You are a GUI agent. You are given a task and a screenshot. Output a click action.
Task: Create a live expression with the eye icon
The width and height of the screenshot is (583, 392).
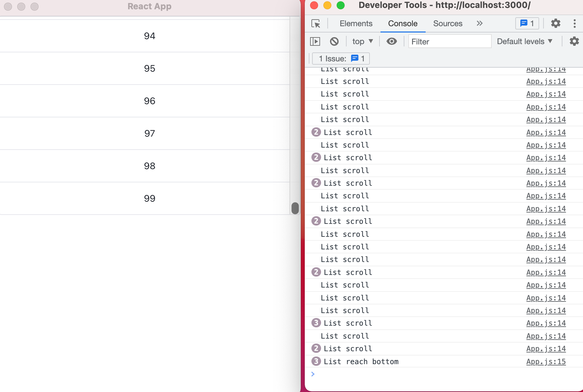tap(392, 41)
